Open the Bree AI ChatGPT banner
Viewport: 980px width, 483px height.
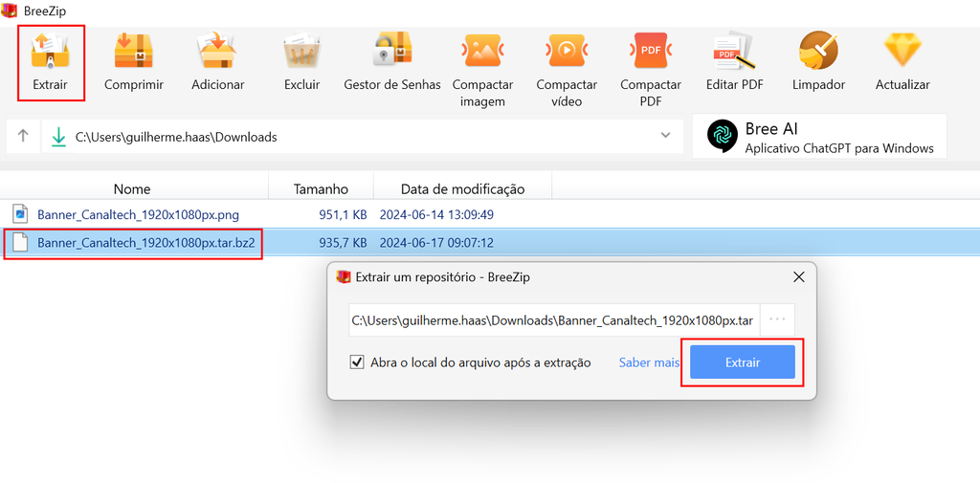point(819,136)
